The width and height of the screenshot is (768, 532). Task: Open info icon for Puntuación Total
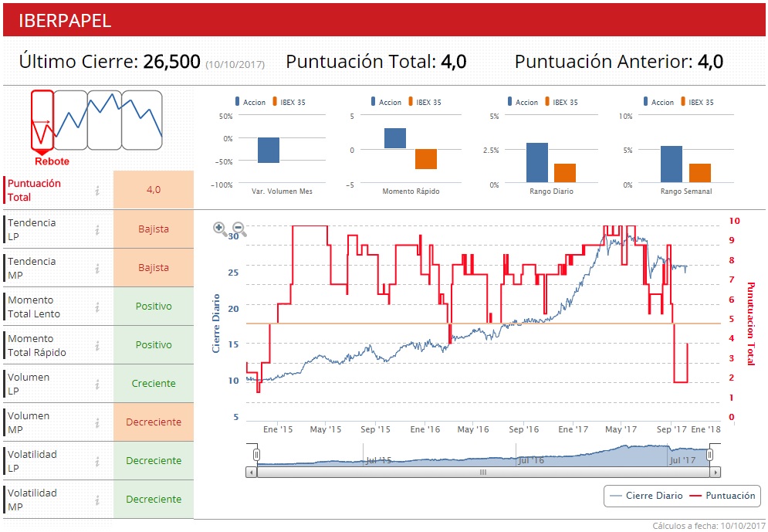click(97, 191)
